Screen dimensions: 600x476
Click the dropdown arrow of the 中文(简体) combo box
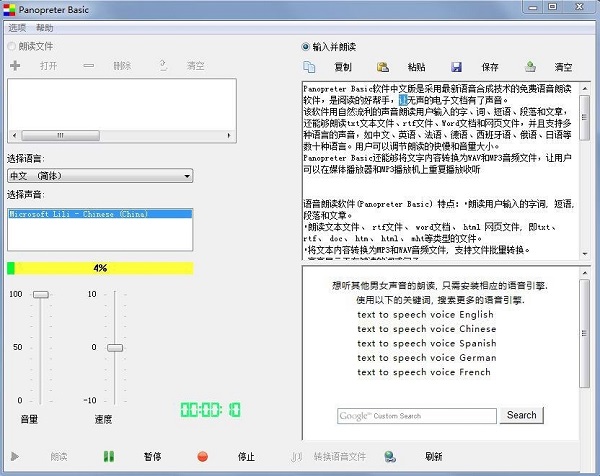click(187, 176)
